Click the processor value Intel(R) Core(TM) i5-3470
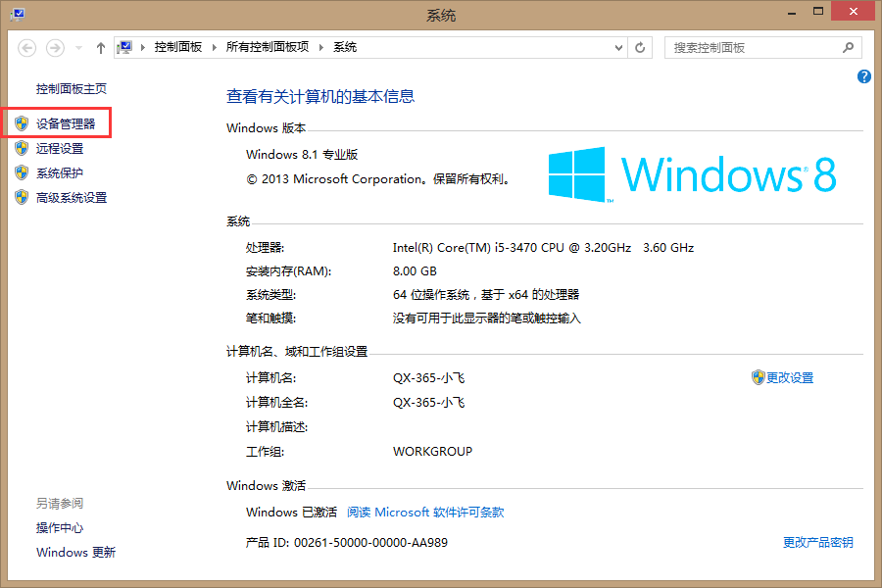Viewport: 882px width, 588px height. [x=543, y=248]
